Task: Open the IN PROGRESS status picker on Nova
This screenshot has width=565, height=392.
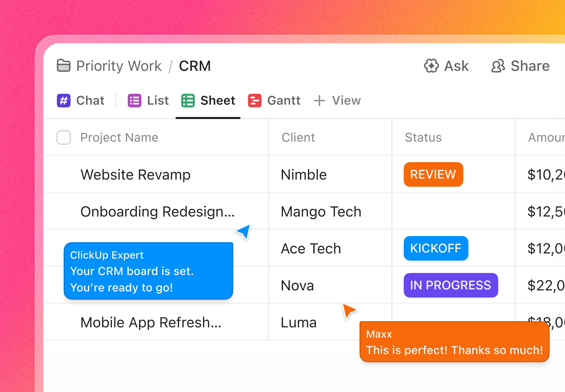Action: pyautogui.click(x=451, y=285)
